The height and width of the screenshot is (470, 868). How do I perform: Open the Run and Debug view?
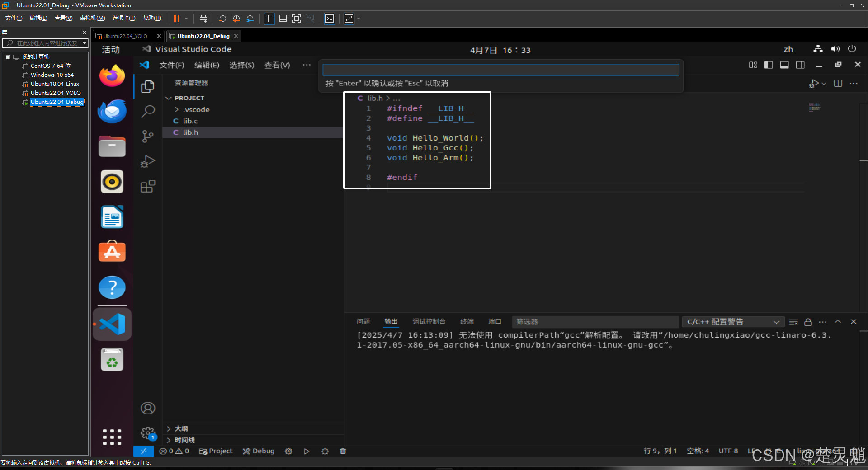148,161
